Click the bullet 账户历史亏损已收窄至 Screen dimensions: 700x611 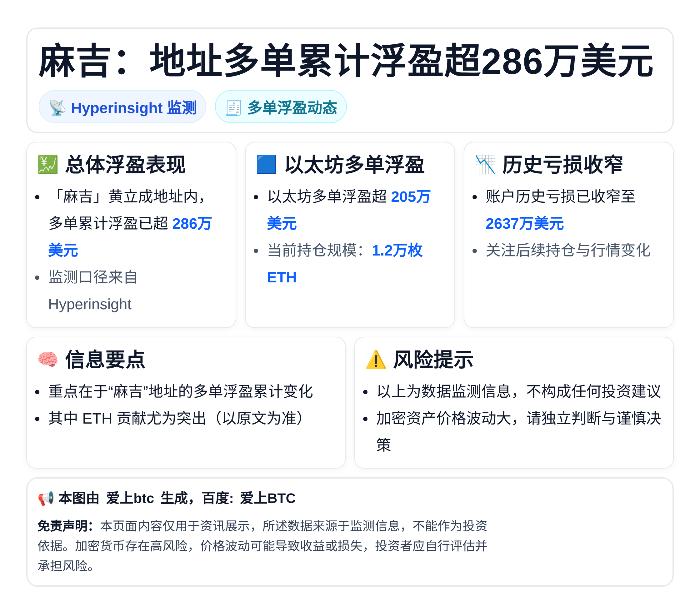[x=561, y=197]
